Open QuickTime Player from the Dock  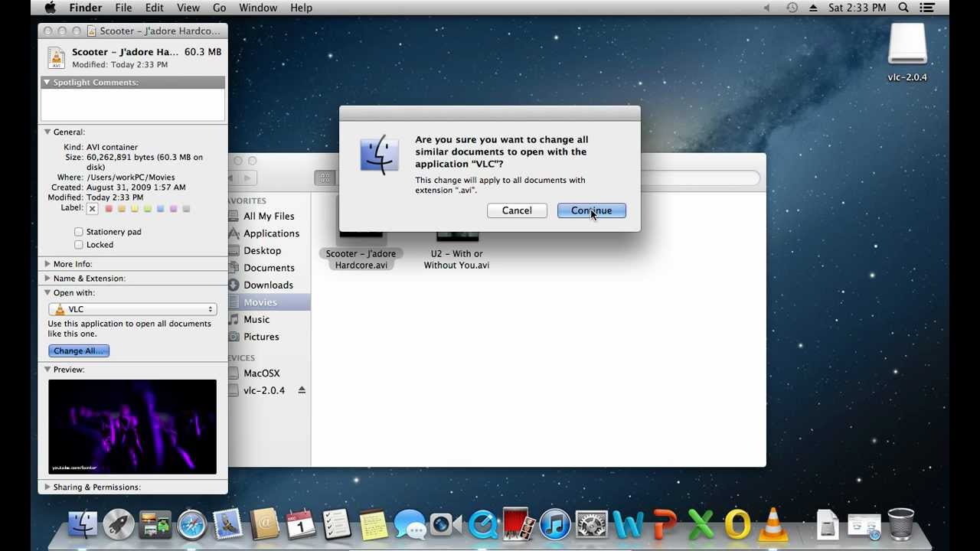pyautogui.click(x=483, y=525)
